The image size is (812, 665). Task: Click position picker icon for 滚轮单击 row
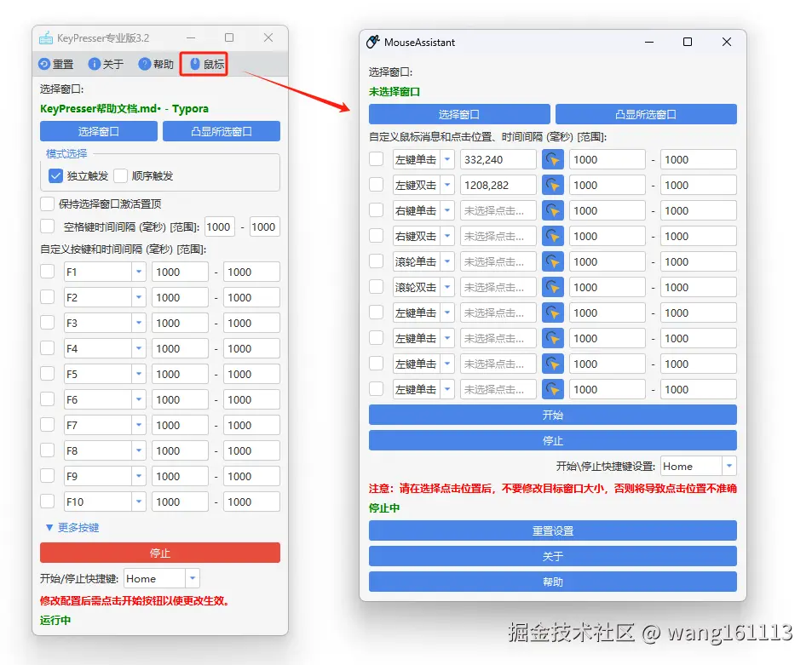tap(552, 261)
